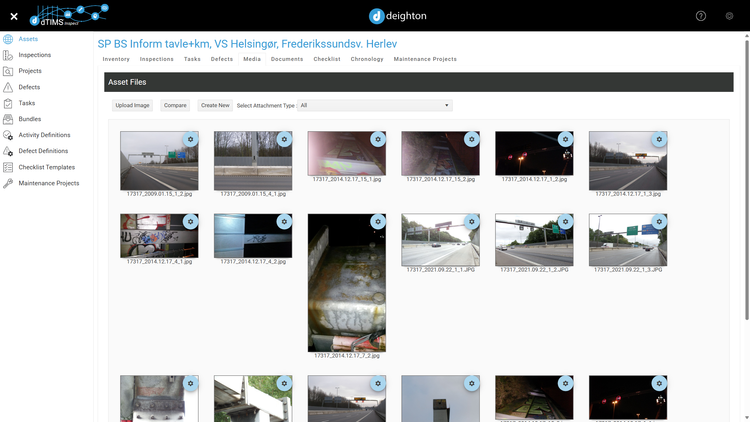Open thumbnail 17317_2021.09.22_1_2.JPG
The width and height of the screenshot is (750, 422).
coord(534,240)
